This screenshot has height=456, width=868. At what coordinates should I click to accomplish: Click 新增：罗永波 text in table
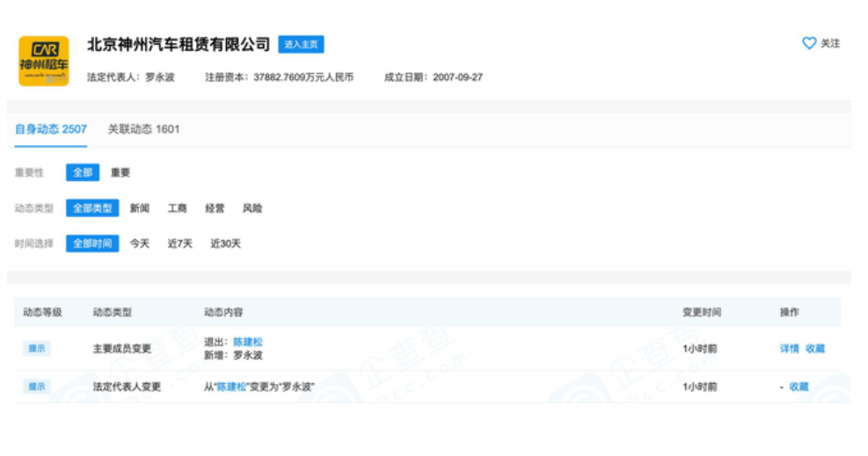(233, 356)
